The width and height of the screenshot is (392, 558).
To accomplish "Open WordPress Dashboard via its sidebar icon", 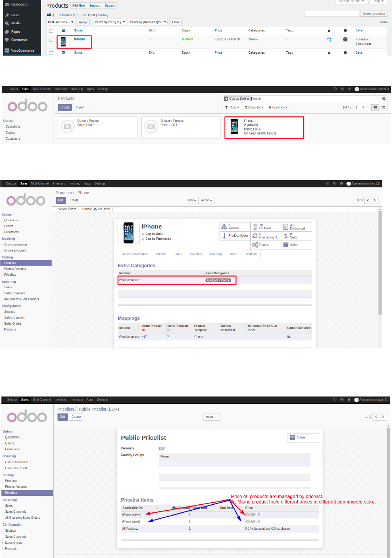I will coord(7,4).
